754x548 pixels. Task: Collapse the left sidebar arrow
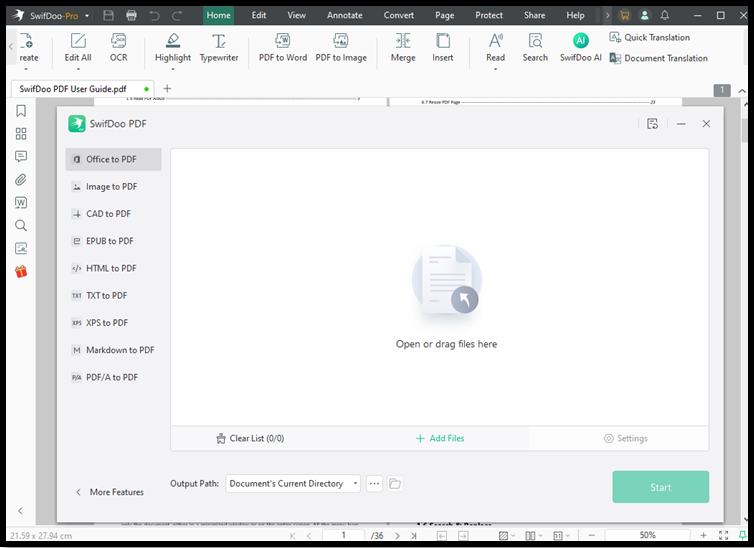pyautogui.click(x=20, y=511)
